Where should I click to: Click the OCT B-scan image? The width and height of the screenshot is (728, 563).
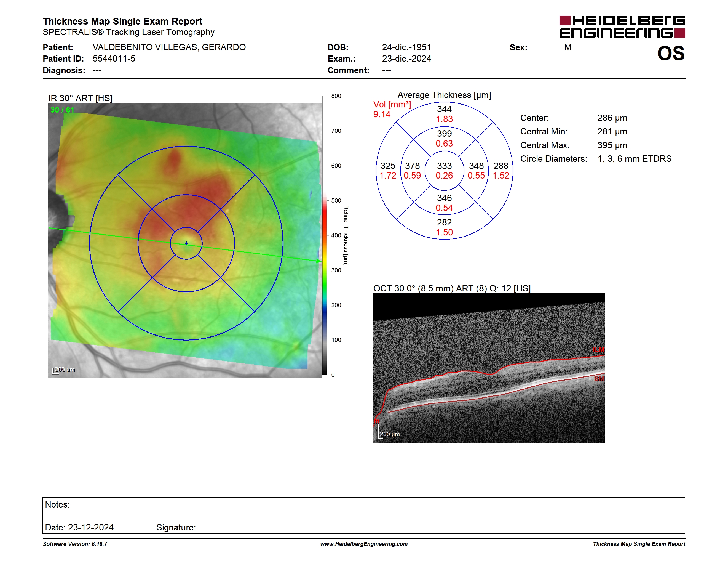[489, 368]
